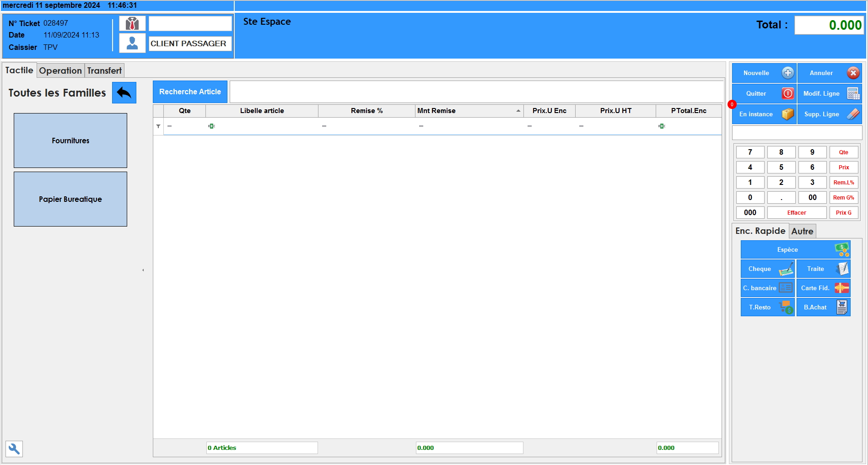Screen dimensions: 868x465
Task: Tap the decimal point keypad key
Action: [781, 198]
